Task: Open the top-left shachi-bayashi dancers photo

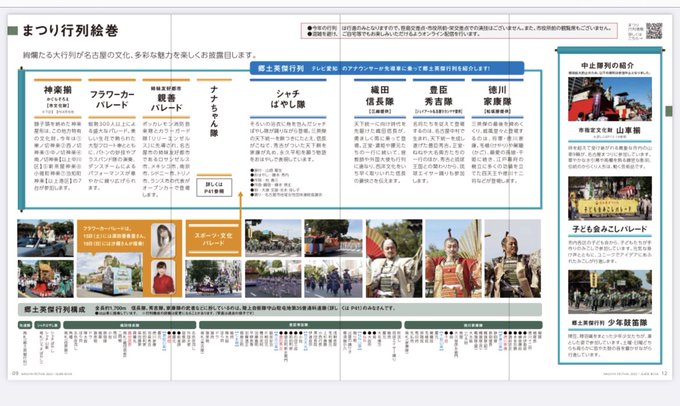Action: [273, 238]
